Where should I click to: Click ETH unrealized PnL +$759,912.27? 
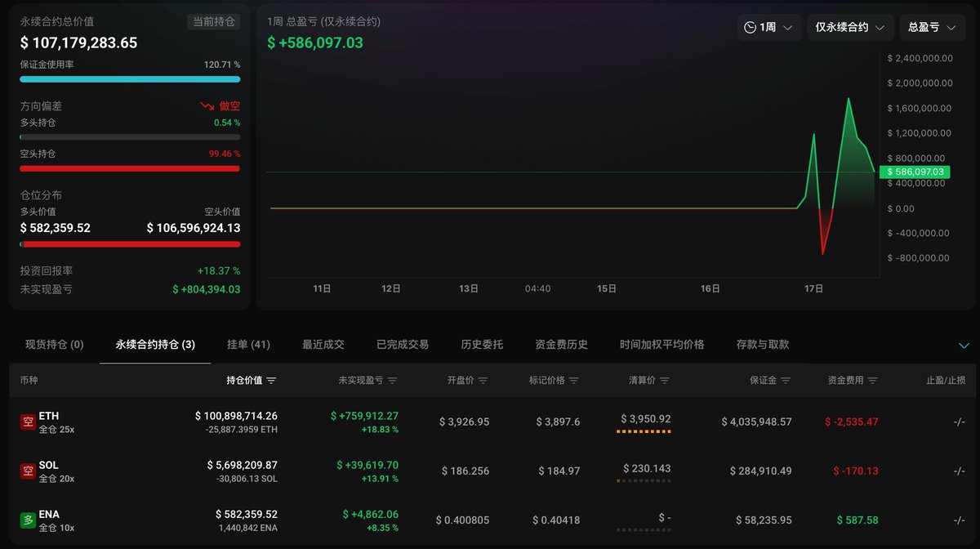pos(364,416)
